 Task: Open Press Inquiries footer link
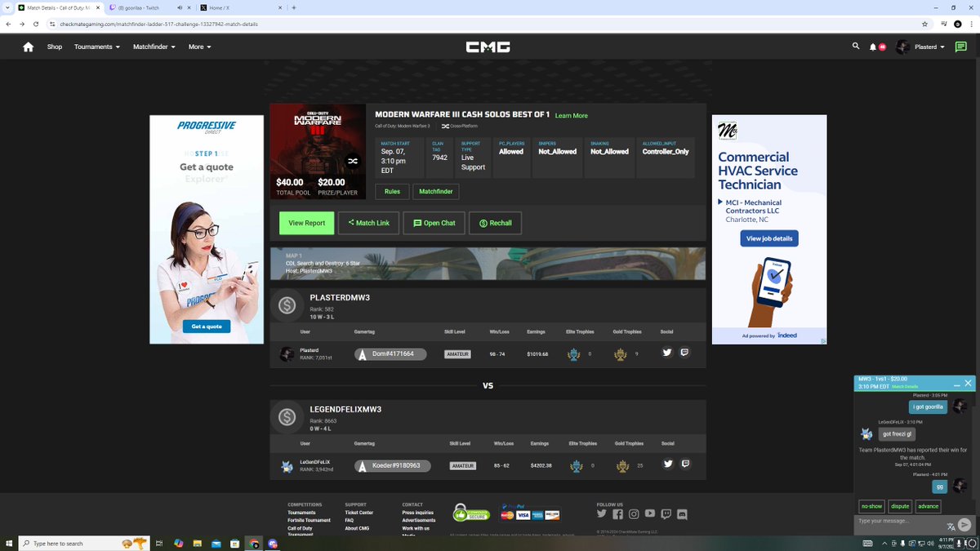pos(418,513)
